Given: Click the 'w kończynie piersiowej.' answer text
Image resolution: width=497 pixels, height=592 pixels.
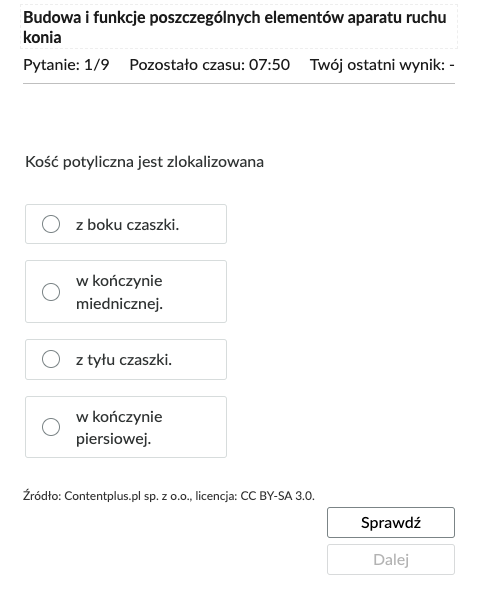Looking at the screenshot, I should (119, 428).
